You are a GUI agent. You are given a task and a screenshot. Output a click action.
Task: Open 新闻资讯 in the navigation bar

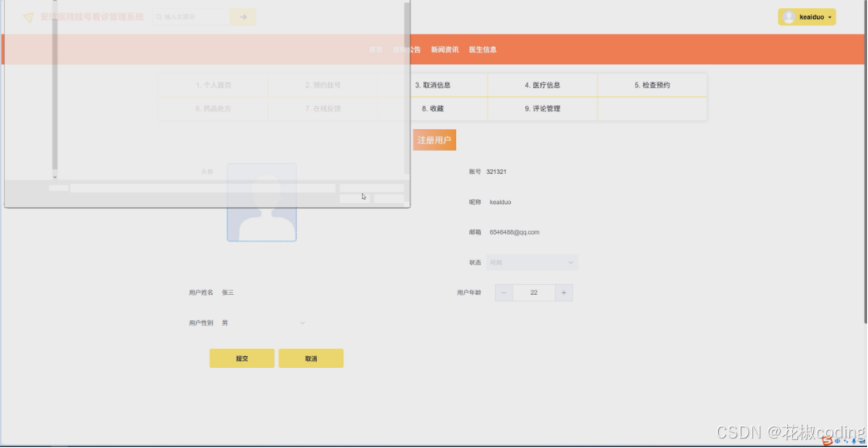444,49
